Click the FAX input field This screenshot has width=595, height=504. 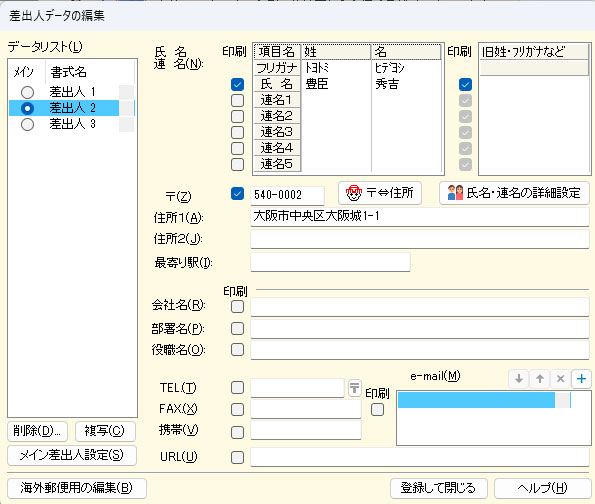[x=306, y=409]
